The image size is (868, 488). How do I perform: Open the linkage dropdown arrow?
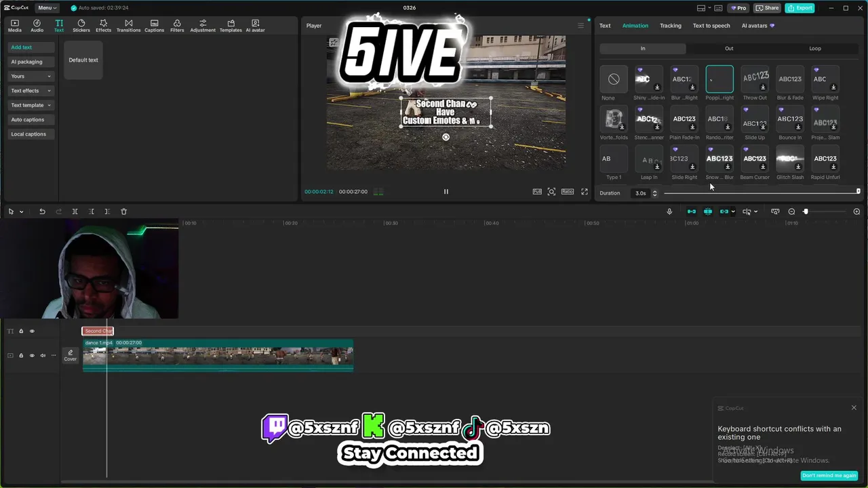tap(733, 211)
